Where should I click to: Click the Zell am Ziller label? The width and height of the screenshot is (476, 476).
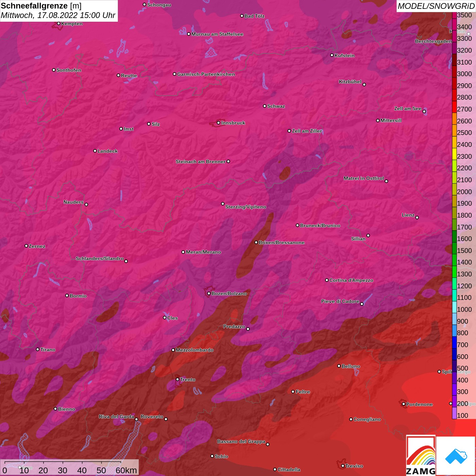pyautogui.click(x=307, y=131)
